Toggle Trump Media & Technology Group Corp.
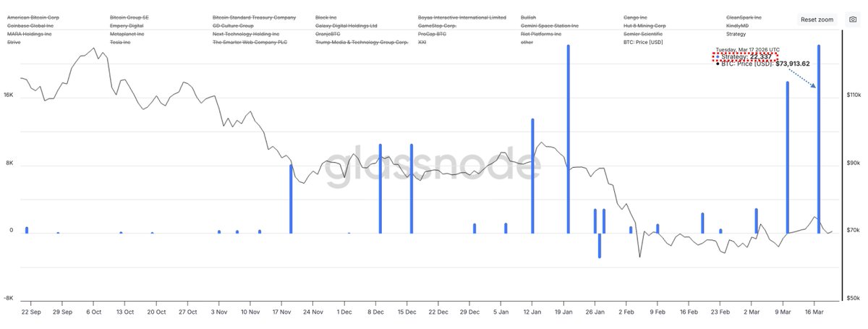Viewport: 868px width, 329px height. coord(362,43)
